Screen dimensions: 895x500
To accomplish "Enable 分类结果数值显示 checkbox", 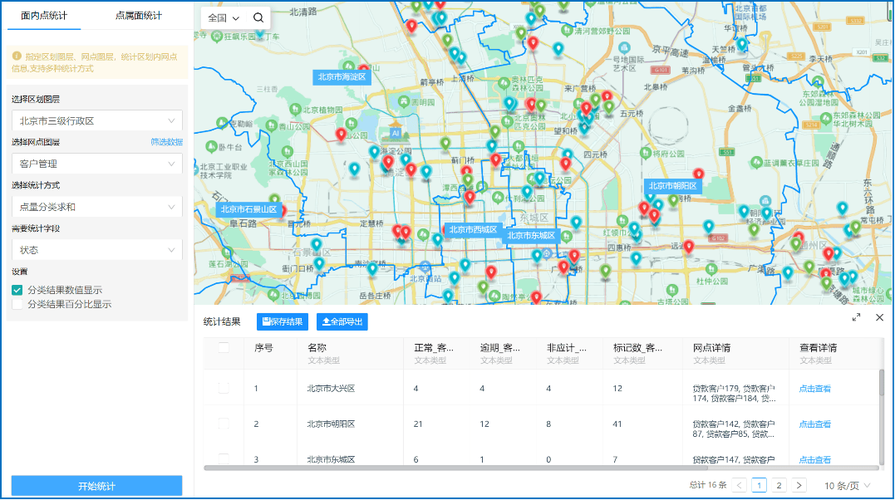I will pyautogui.click(x=17, y=290).
